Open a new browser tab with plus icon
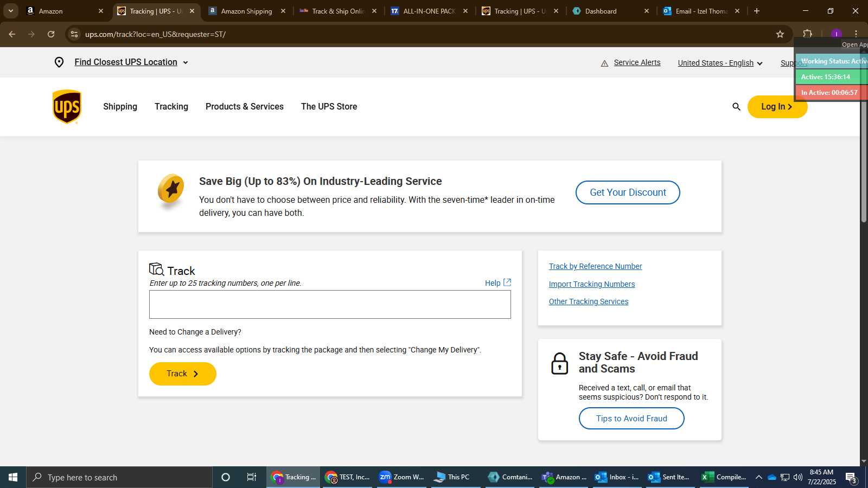Screen dimensions: 868x488 pos(757,11)
